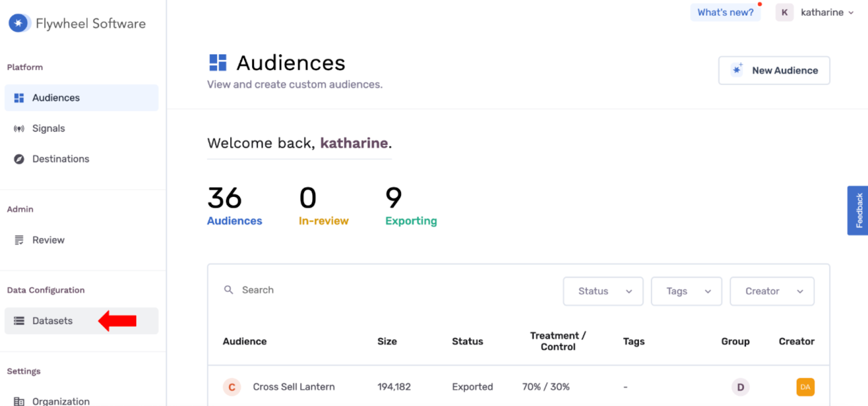This screenshot has width=868, height=406.
Task: Click the Tags column header
Action: [x=634, y=341]
